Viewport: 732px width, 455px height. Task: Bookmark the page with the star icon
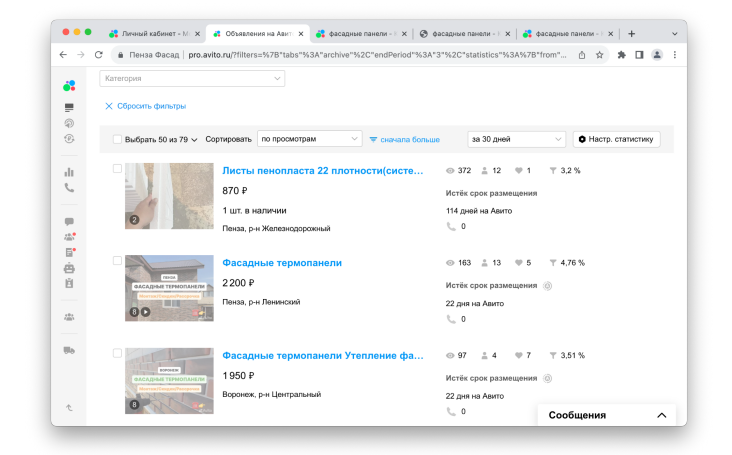point(599,55)
